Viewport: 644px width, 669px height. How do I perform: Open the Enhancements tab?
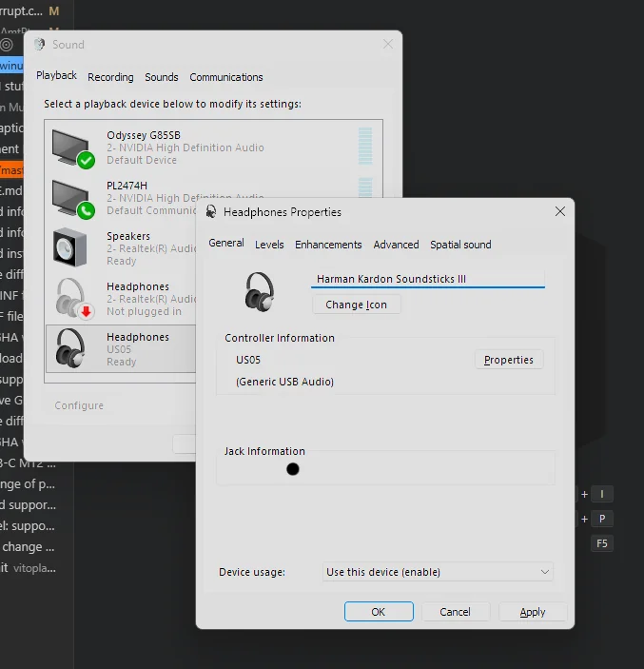click(x=328, y=245)
